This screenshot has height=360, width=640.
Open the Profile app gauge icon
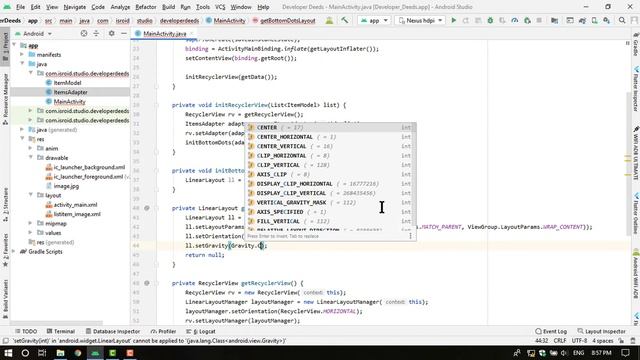click(515, 20)
